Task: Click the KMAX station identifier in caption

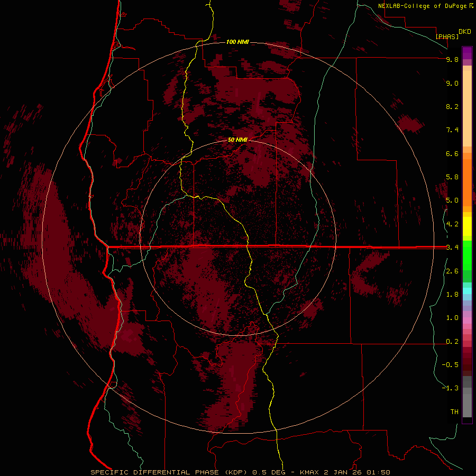Action: click(x=309, y=472)
